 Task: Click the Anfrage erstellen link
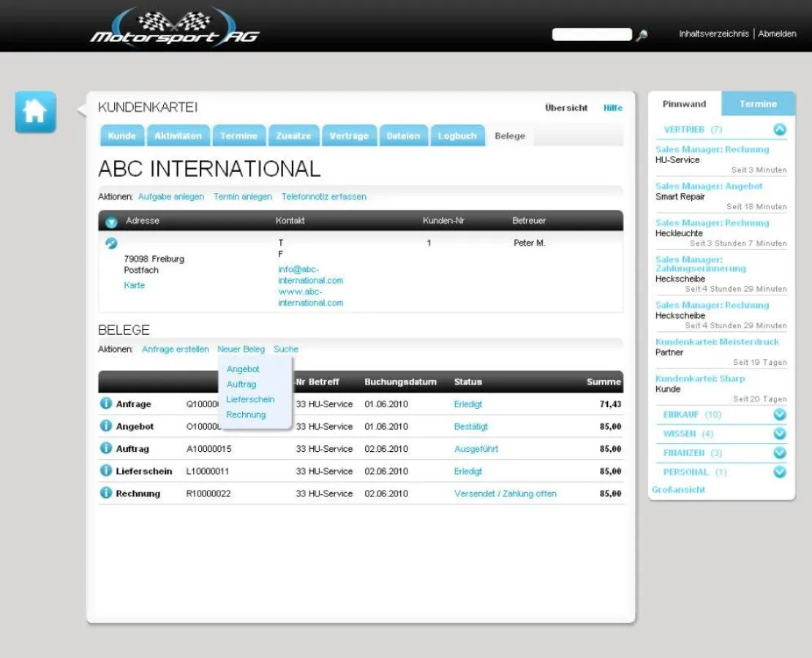coord(175,349)
